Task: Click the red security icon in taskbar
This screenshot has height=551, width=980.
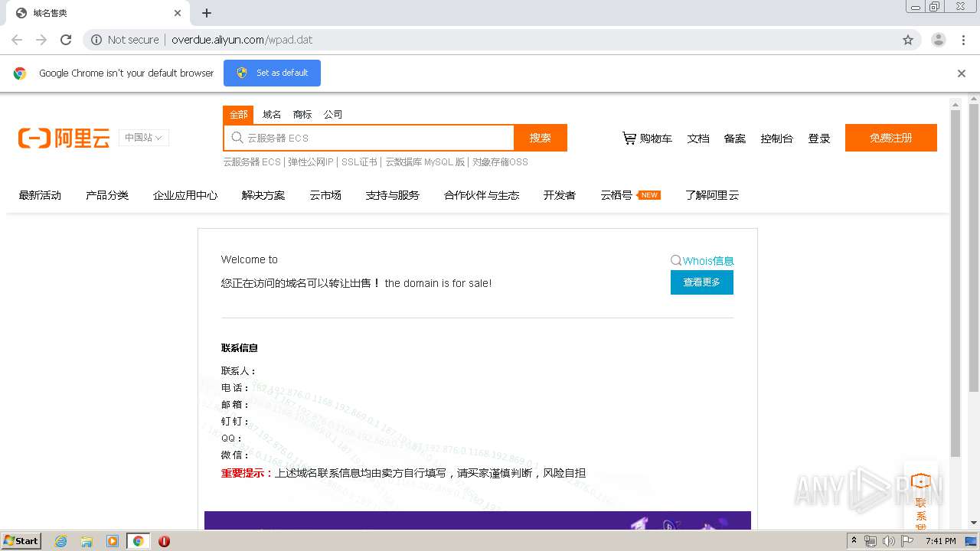Action: tap(164, 541)
